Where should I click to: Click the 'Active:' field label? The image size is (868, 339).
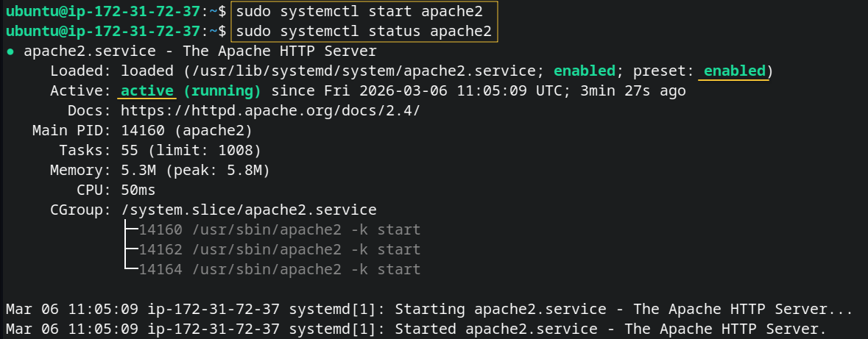[x=81, y=91]
